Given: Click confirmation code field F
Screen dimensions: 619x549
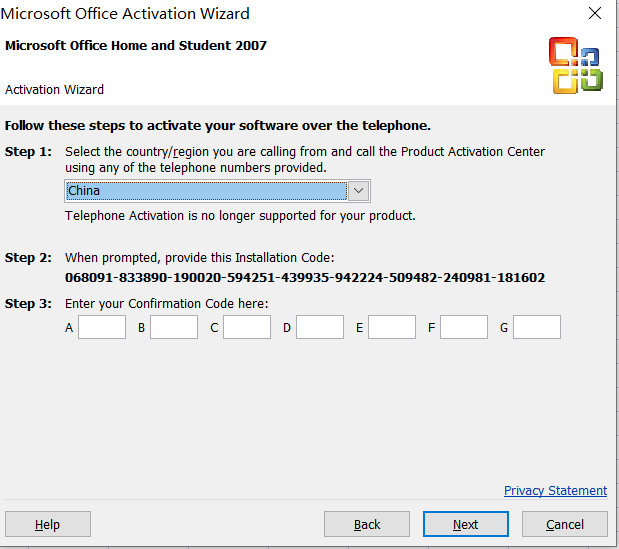Looking at the screenshot, I should 464,327.
